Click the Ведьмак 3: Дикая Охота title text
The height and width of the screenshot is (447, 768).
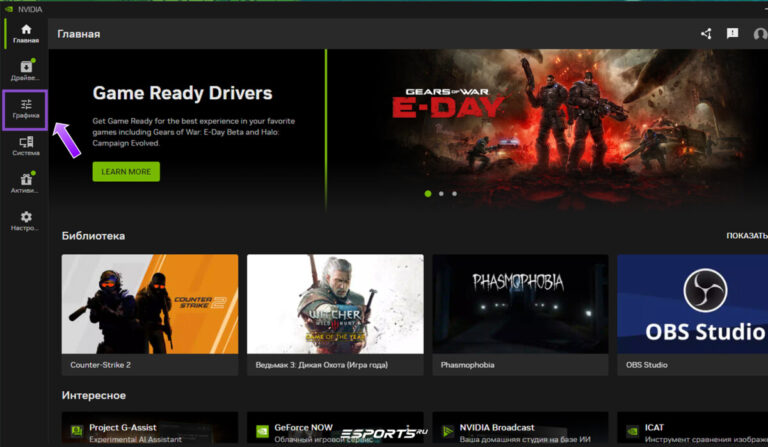(x=321, y=365)
